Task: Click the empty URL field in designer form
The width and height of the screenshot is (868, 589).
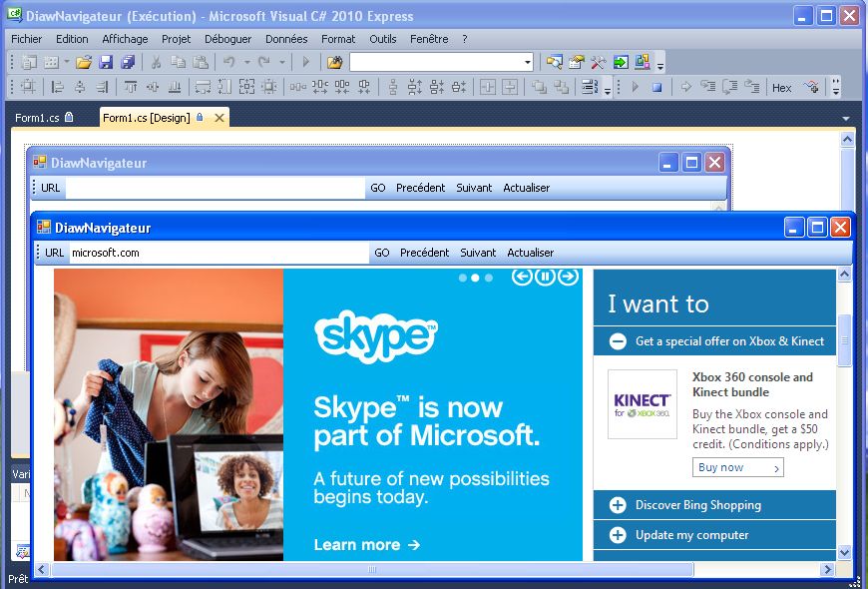Action: [x=216, y=188]
